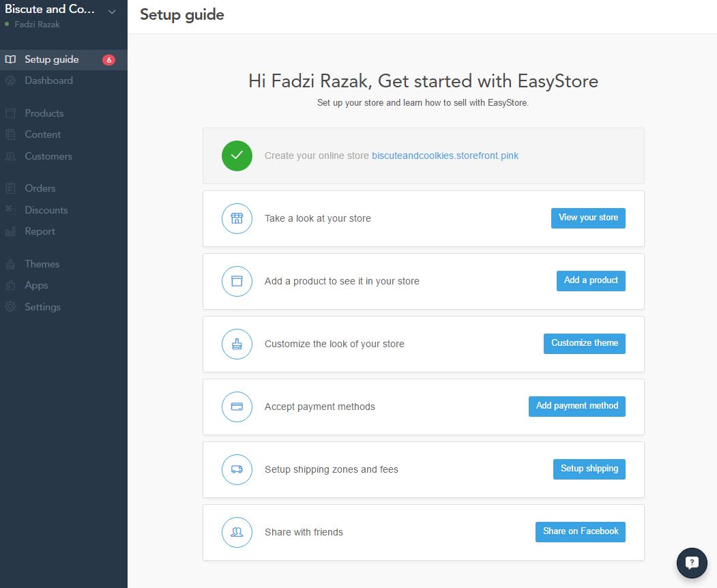
Task: Click the credit card payment methods icon
Action: point(237,407)
